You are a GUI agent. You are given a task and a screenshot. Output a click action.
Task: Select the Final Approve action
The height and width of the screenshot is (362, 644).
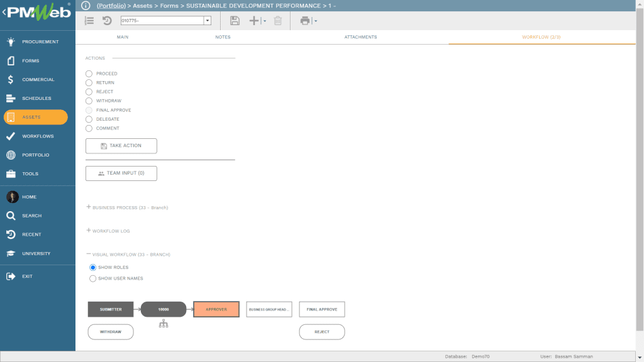coord(89,110)
